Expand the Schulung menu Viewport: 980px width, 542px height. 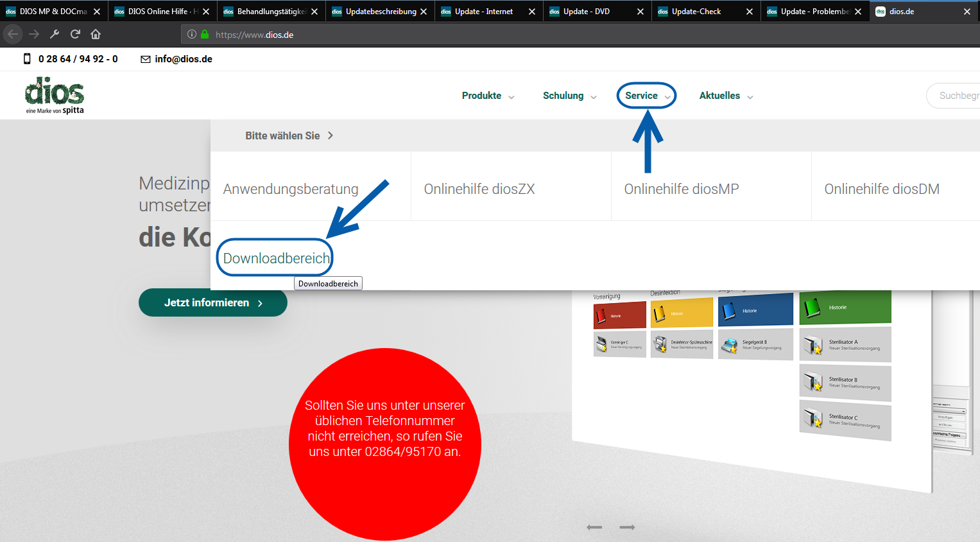click(x=570, y=96)
